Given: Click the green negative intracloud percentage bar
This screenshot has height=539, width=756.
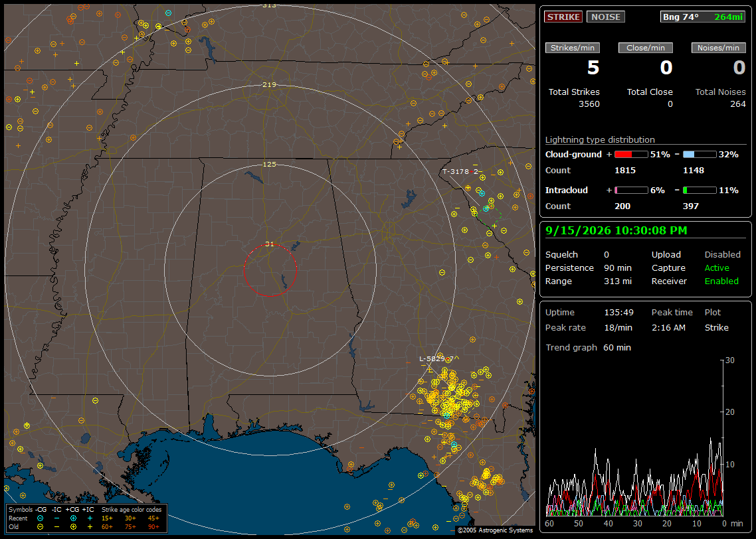Looking at the screenshot, I should [x=700, y=191].
